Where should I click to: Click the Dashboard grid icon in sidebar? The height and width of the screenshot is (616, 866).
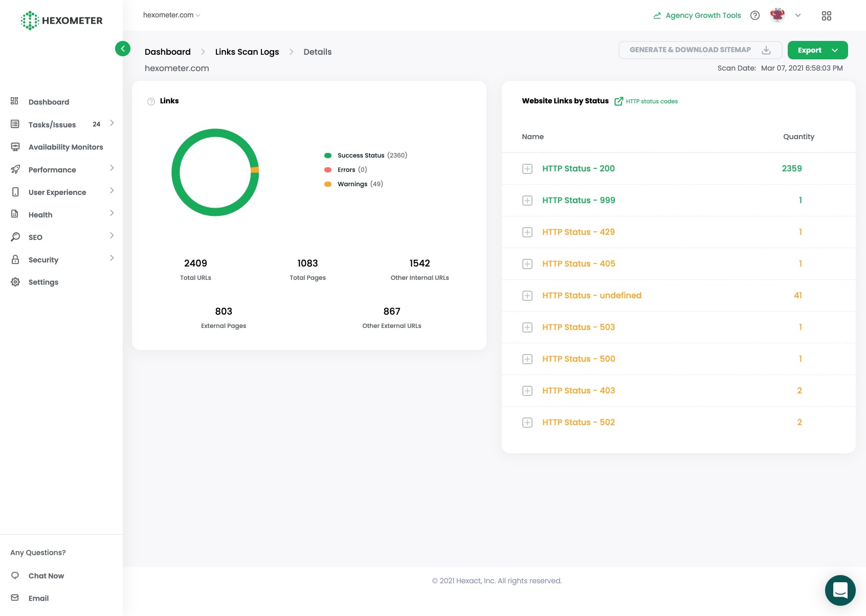(15, 101)
